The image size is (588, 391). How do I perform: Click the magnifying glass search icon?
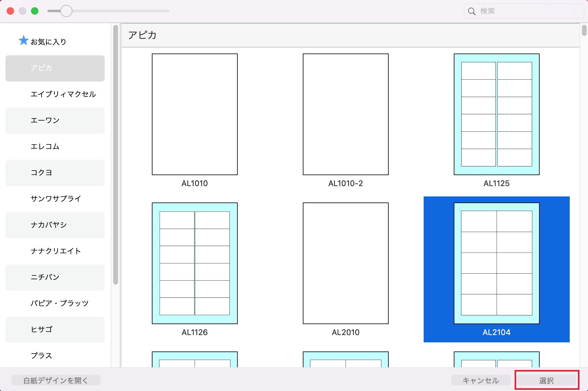pos(472,11)
